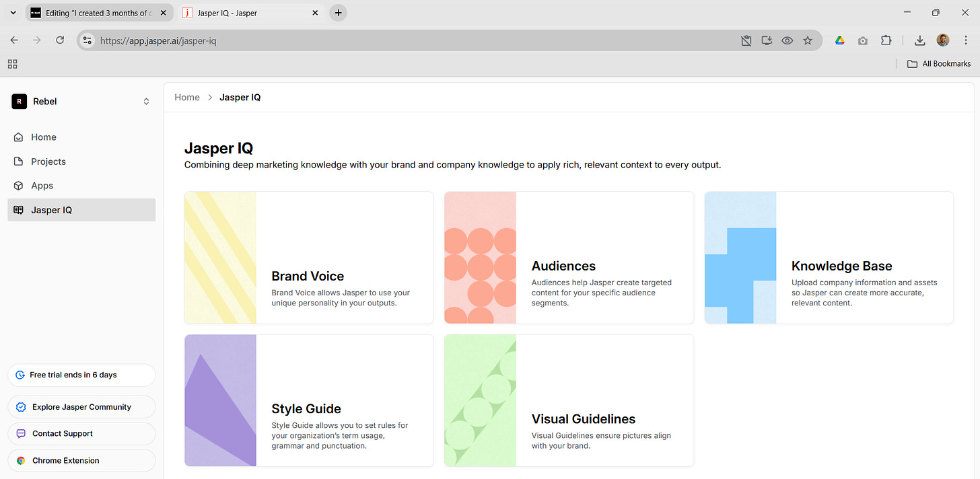Select the Jasper IQ - Jasper tab
Viewport: 980px width, 479px height.
(x=251, y=13)
